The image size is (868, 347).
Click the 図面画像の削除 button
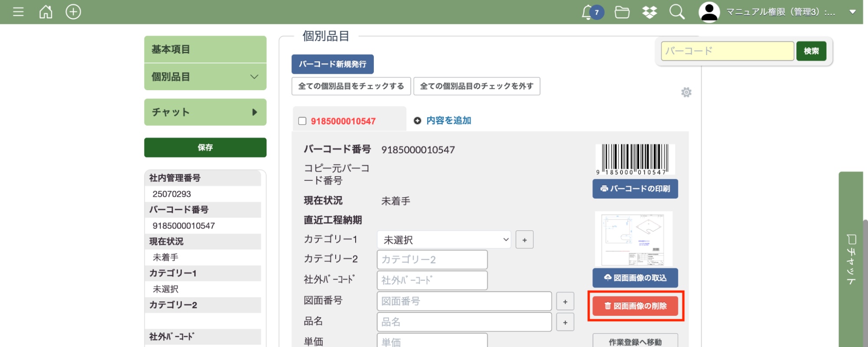coord(635,306)
